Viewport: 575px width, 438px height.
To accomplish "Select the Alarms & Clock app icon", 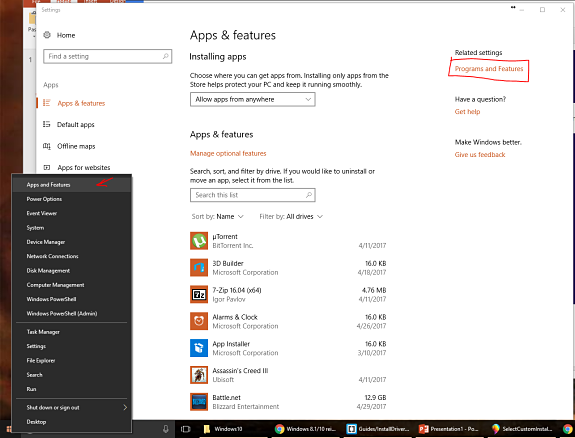I will click(x=199, y=321).
